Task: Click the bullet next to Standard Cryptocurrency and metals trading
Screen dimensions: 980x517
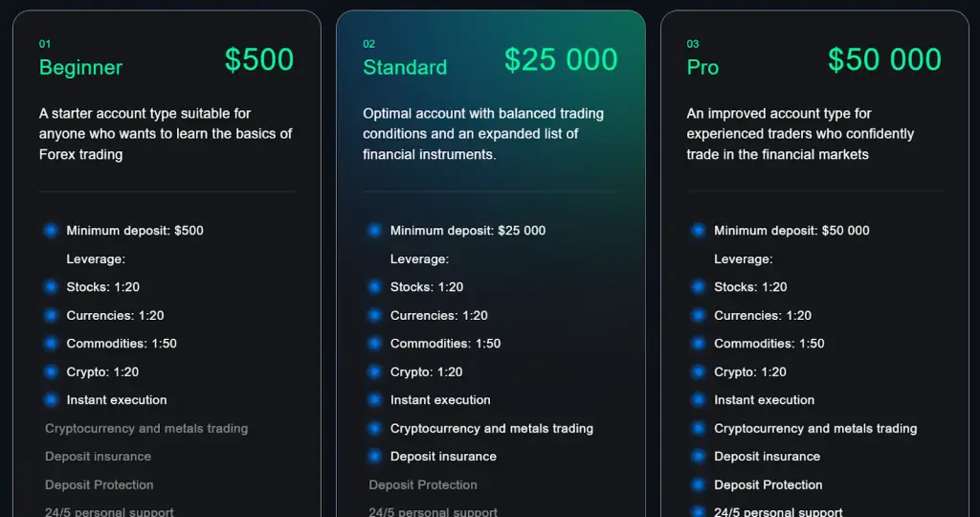Action: [x=374, y=428]
